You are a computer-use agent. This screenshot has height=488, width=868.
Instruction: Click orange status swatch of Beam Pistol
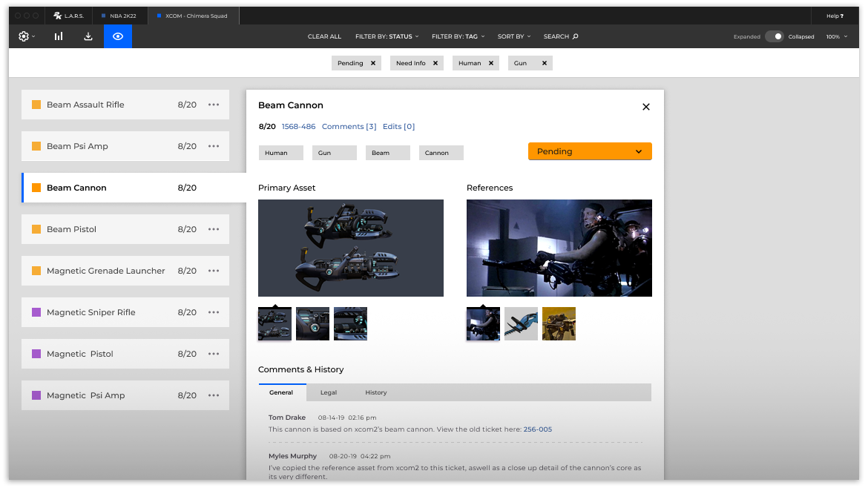tap(36, 229)
